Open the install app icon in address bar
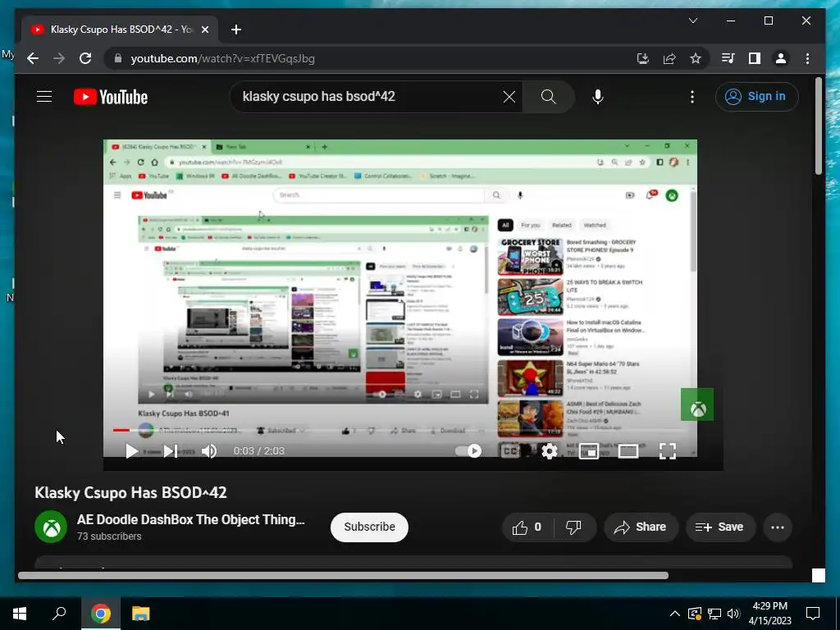This screenshot has height=630, width=840. [x=643, y=58]
